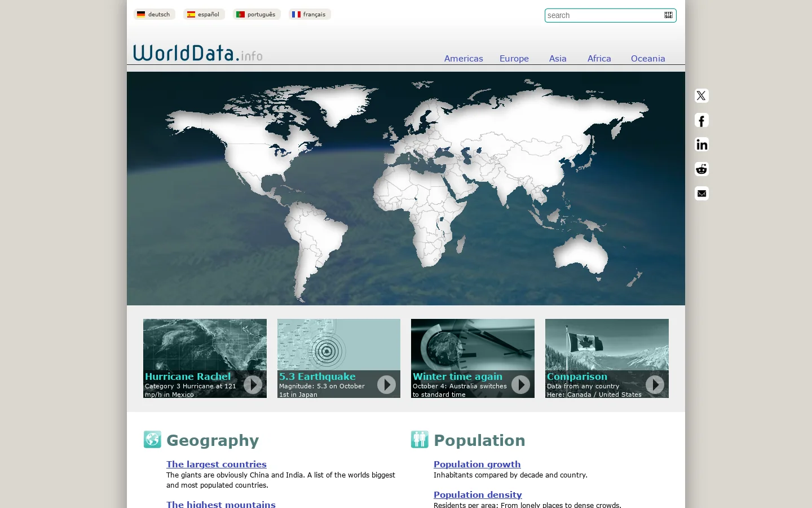Click text 'Magnitude: 5.3 on October'
Screen dimensions: 812x508
tap(322, 386)
